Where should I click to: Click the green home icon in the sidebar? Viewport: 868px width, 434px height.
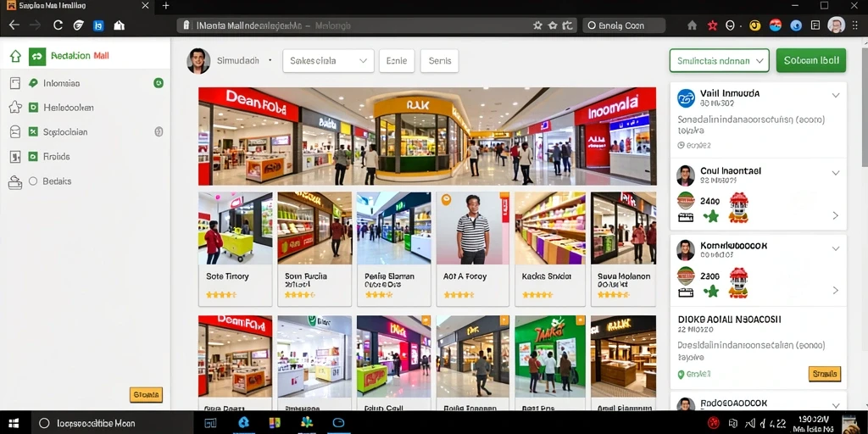point(15,56)
